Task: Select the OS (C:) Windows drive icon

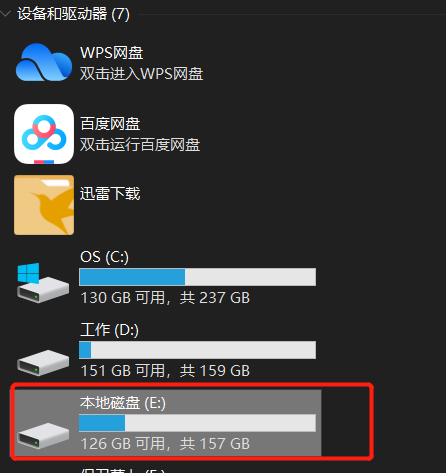Action: click(43, 283)
